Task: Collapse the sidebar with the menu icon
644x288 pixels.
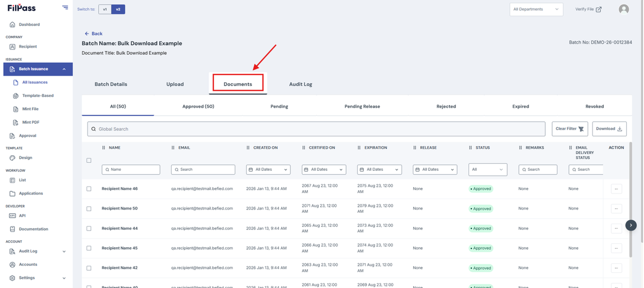Action: 65,8
